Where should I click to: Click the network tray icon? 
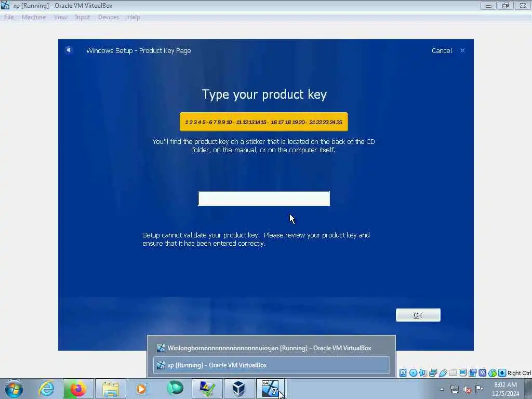coord(454,389)
